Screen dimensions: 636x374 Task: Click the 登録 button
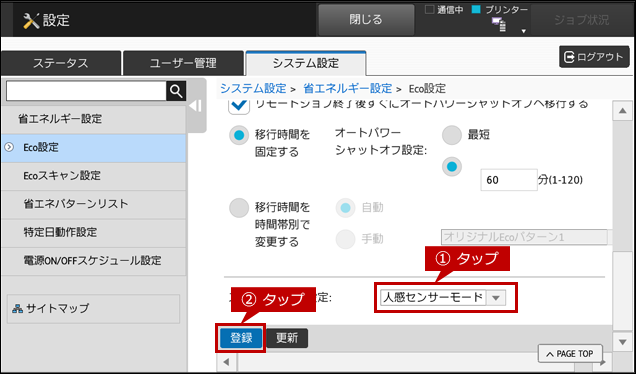(x=241, y=338)
